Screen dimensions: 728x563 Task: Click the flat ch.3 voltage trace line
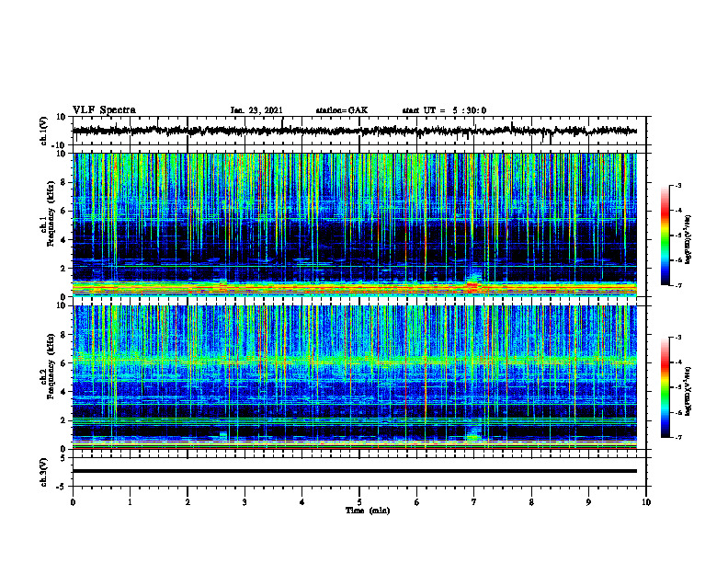(x=355, y=471)
